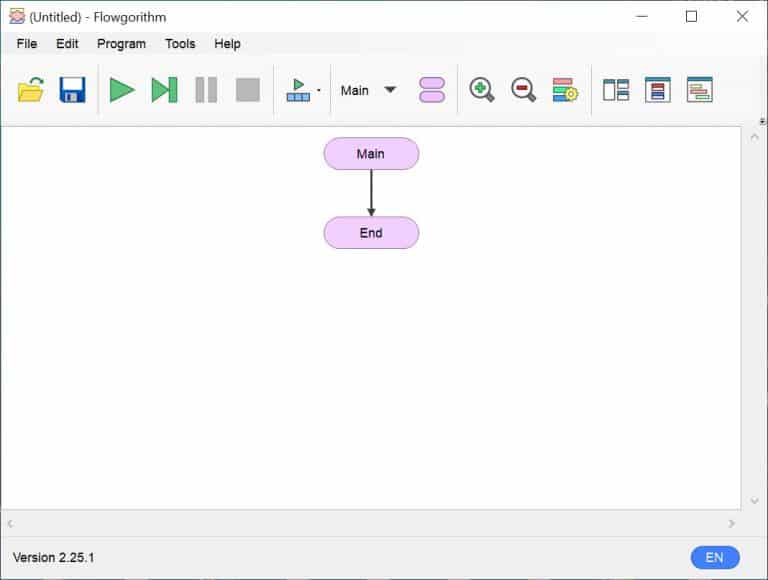Run the program with the green play button
This screenshot has width=768, height=580.
[x=122, y=90]
